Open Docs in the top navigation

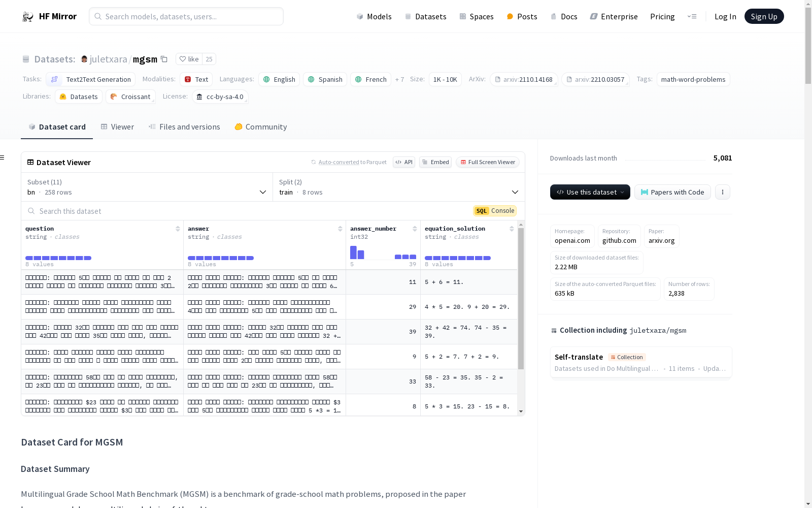(x=564, y=17)
